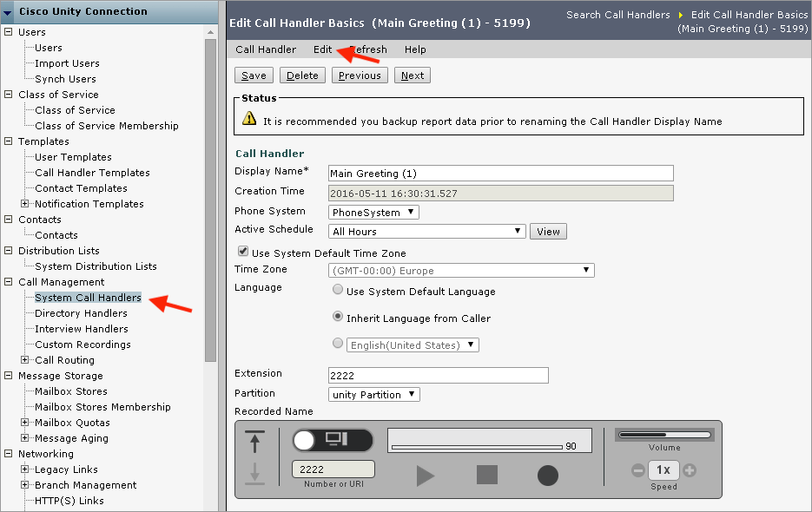Stop the recorded name playback
812x512 pixels.
[487, 475]
